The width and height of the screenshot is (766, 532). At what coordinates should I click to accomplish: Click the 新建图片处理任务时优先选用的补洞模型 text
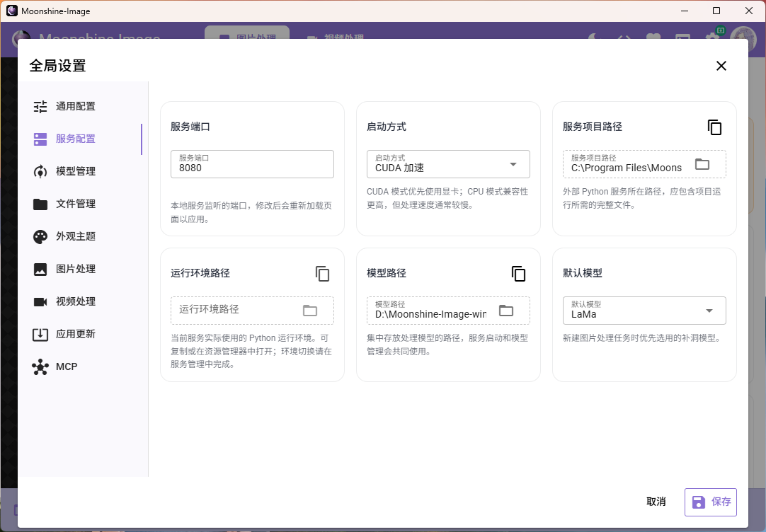point(643,337)
